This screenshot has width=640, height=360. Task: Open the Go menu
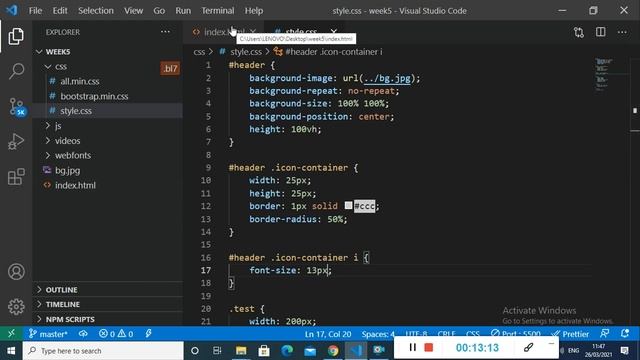pos(159,11)
